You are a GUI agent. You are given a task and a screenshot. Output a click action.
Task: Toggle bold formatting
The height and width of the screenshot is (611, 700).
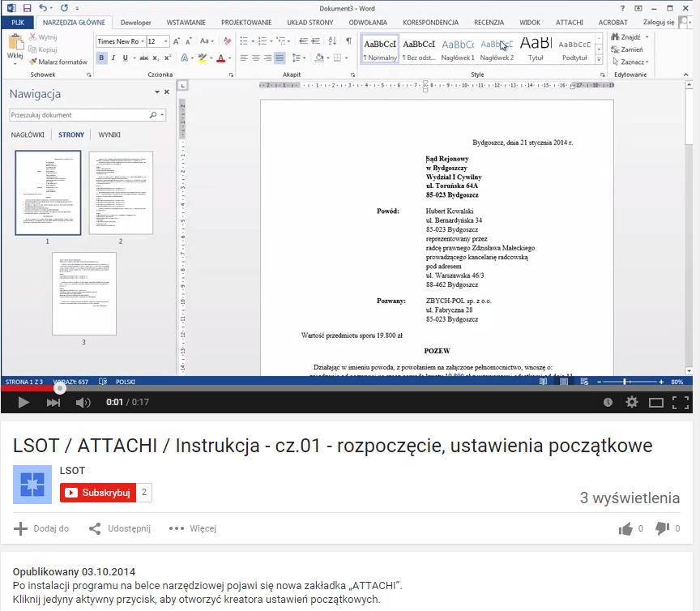click(x=101, y=58)
